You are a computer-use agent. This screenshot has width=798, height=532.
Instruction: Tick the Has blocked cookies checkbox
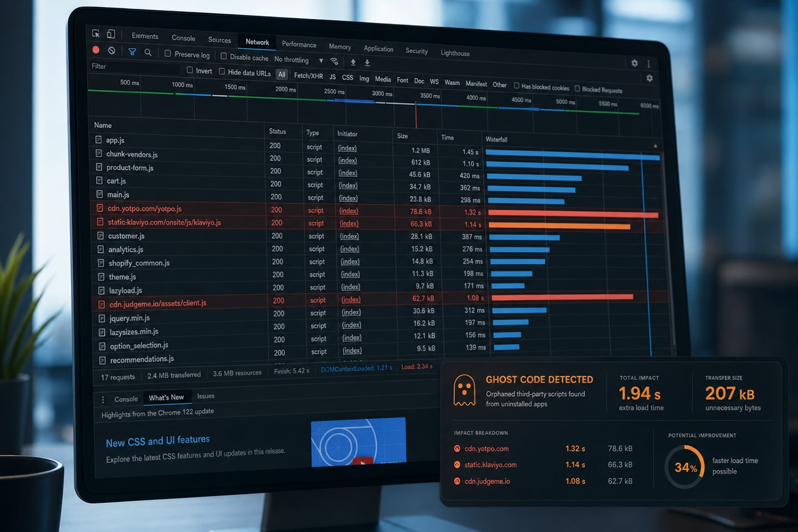coord(516,85)
